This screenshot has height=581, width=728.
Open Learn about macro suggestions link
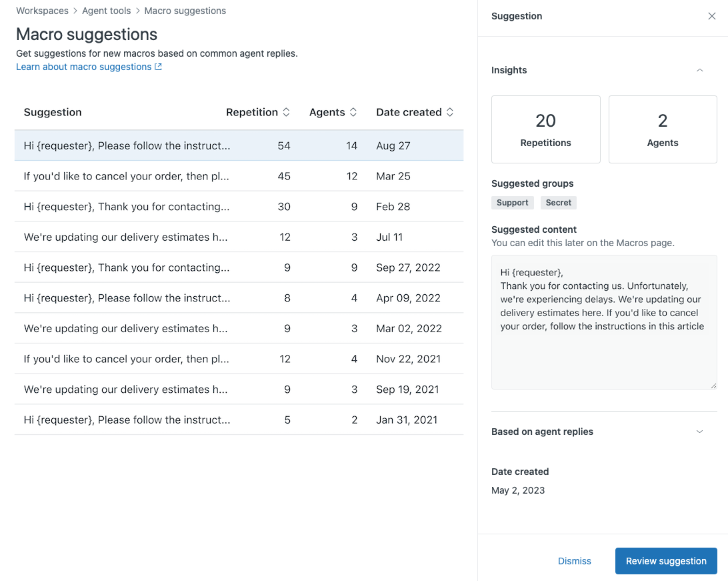pos(84,67)
